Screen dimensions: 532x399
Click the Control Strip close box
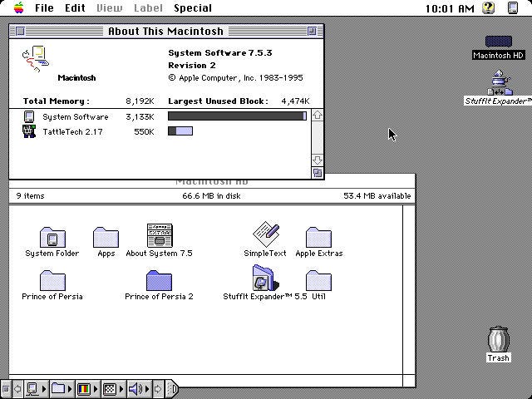point(6,389)
